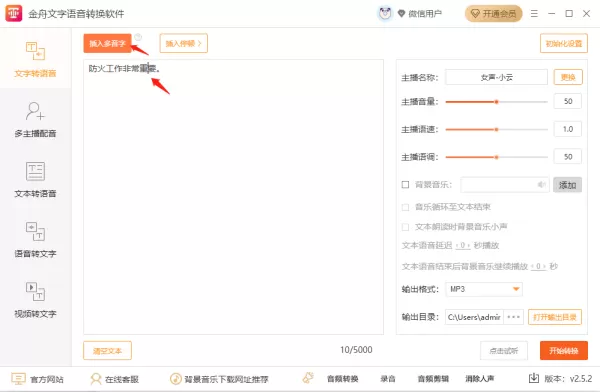This screenshot has width=600, height=392.
Task: Open the 文本转语音 sidebar tool
Action: pyautogui.click(x=35, y=179)
